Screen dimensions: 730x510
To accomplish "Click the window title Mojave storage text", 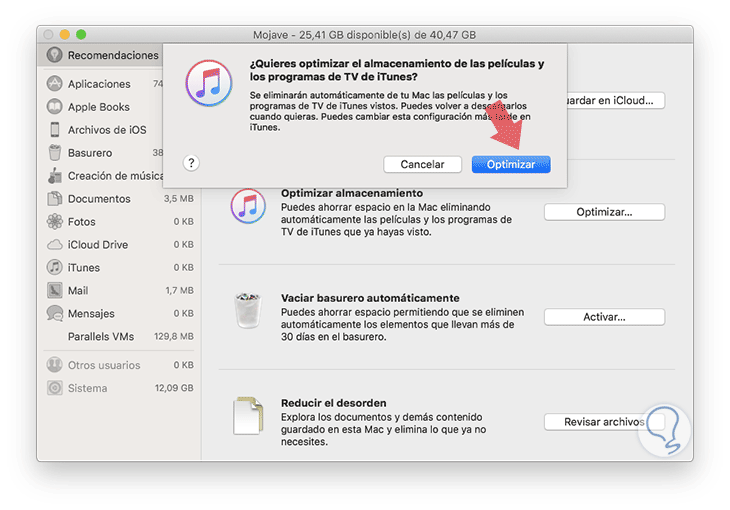I will click(365, 35).
